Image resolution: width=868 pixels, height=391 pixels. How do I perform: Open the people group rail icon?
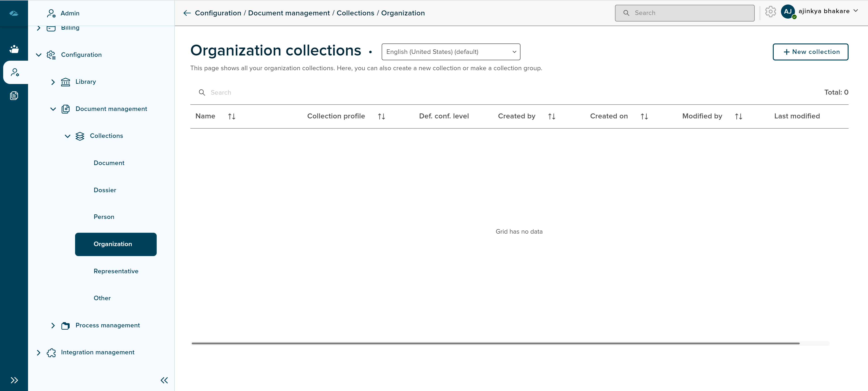(14, 49)
